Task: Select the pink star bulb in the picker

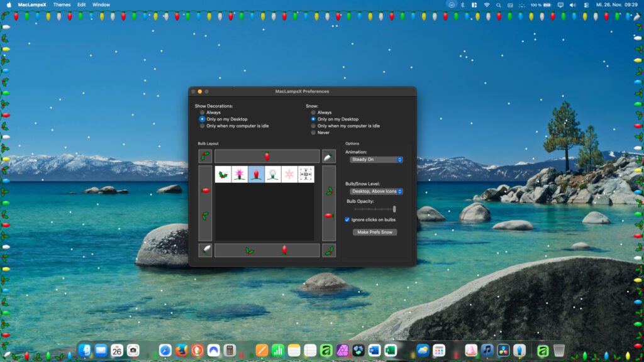Action: [x=239, y=173]
